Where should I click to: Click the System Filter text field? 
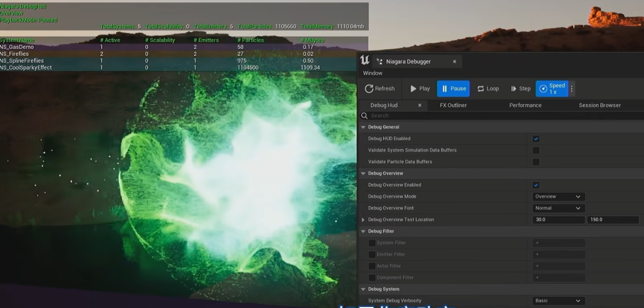pos(558,243)
